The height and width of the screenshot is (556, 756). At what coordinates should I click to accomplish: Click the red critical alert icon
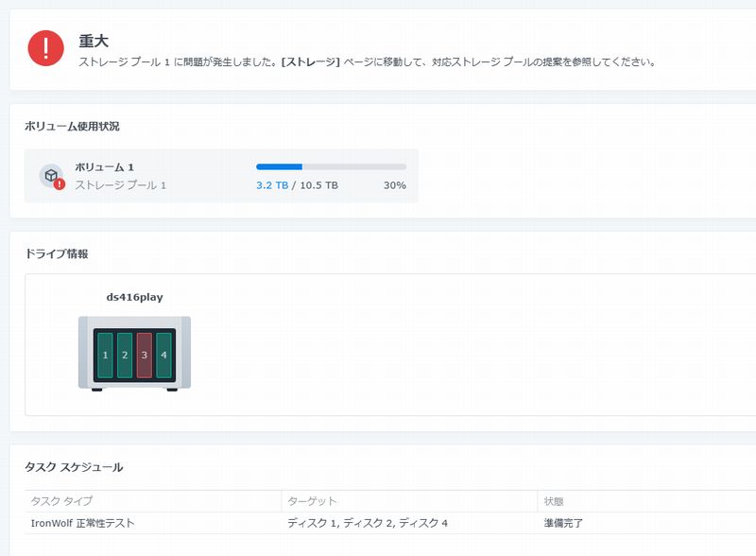(x=45, y=48)
